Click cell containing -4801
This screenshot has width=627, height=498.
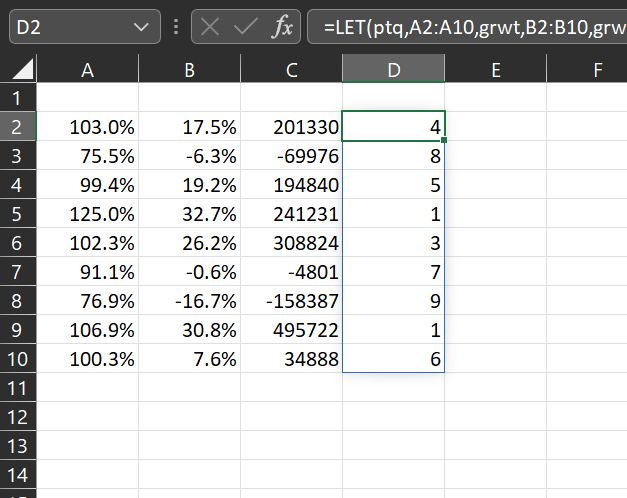(x=292, y=271)
